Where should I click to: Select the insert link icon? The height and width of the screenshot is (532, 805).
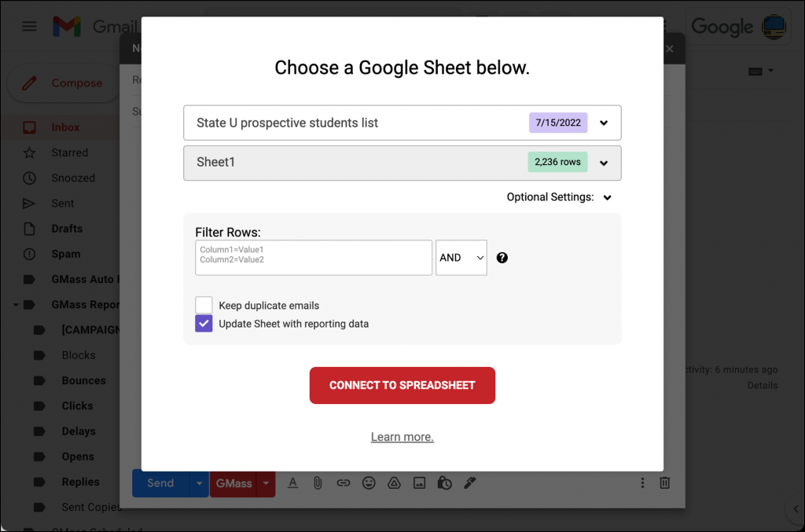point(344,482)
